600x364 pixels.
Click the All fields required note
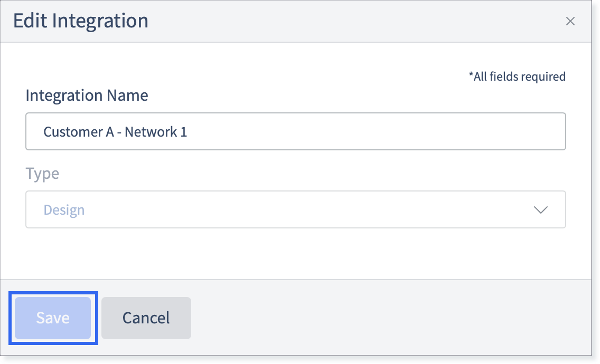point(517,76)
